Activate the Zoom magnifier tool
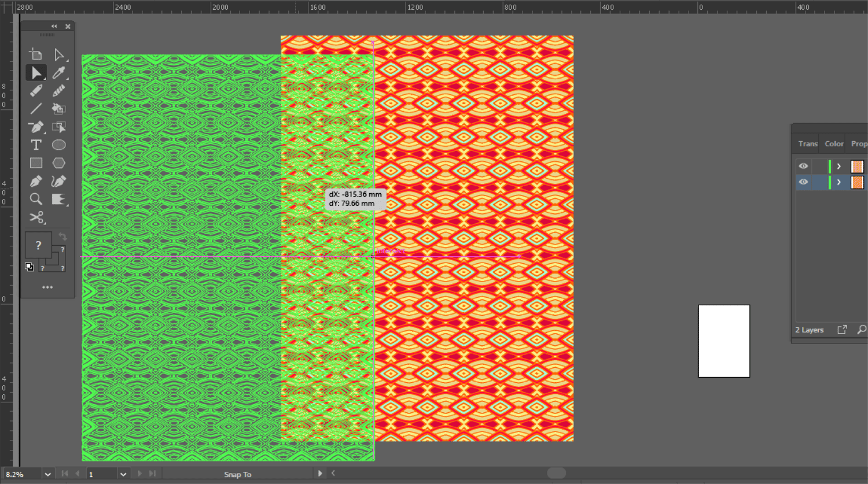This screenshot has height=484, width=868. click(36, 199)
